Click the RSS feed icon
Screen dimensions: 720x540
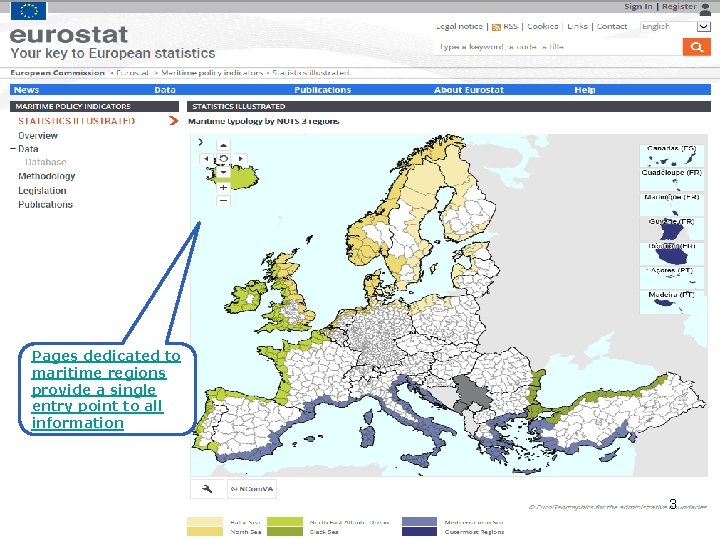coord(496,27)
